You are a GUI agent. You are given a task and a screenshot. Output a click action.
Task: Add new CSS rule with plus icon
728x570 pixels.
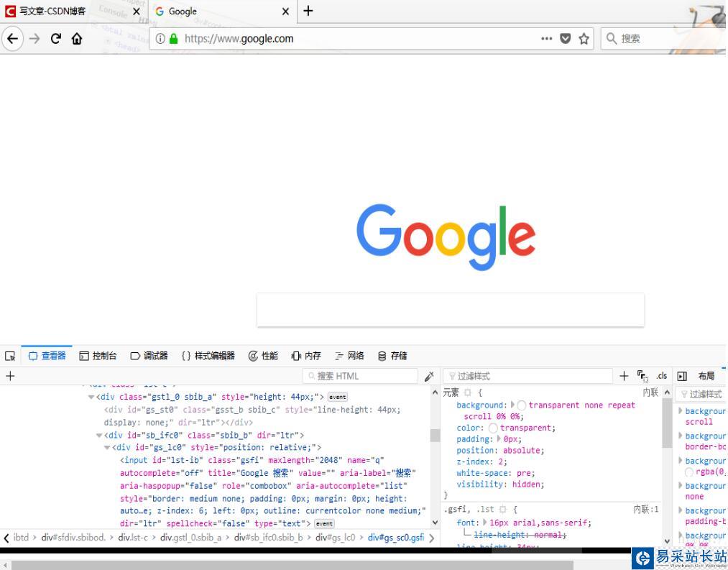coord(624,376)
